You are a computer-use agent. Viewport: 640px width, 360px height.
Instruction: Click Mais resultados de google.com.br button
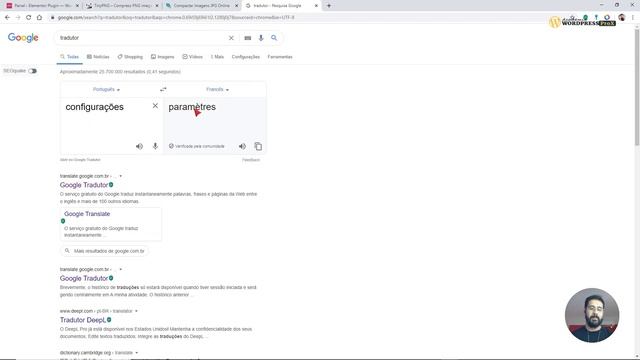[105, 251]
